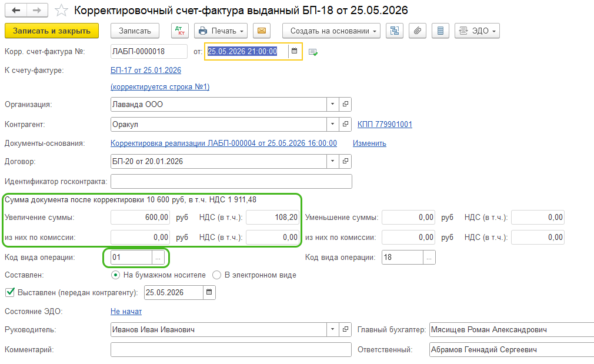
Task: Expand Организация dropdown list
Action: [333, 104]
